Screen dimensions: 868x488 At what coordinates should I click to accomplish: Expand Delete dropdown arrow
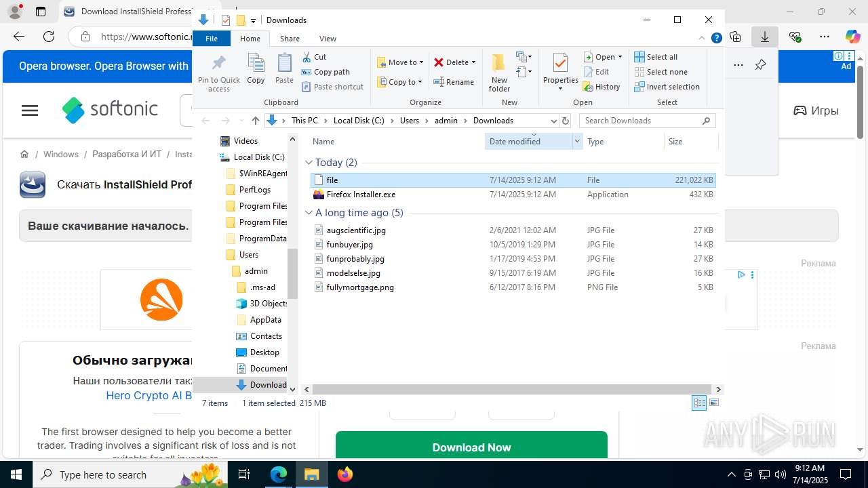pos(473,62)
